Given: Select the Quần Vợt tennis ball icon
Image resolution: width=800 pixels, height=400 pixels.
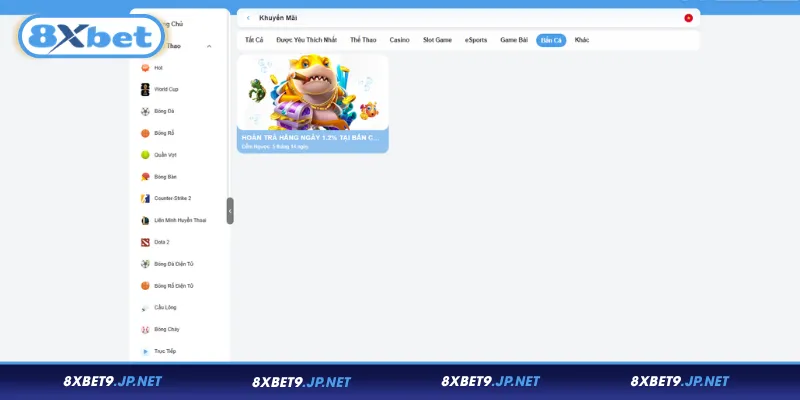Looking at the screenshot, I should coord(145,155).
